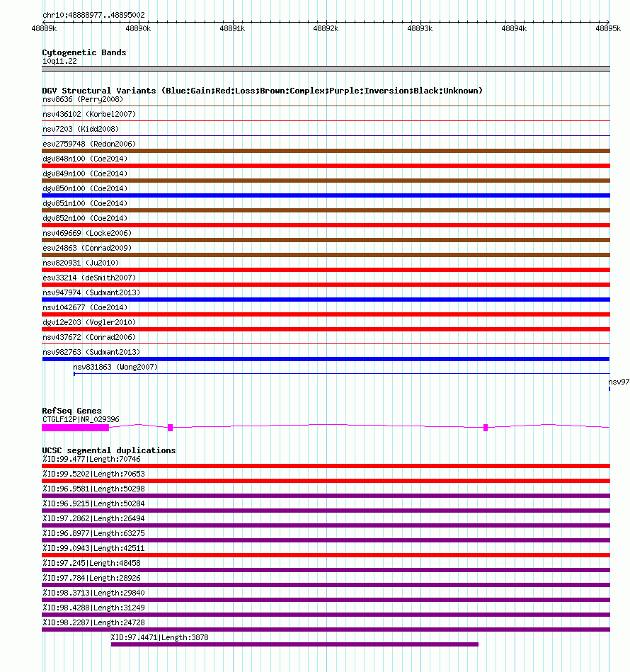Click the 48894k ruler tick label

coord(514,28)
